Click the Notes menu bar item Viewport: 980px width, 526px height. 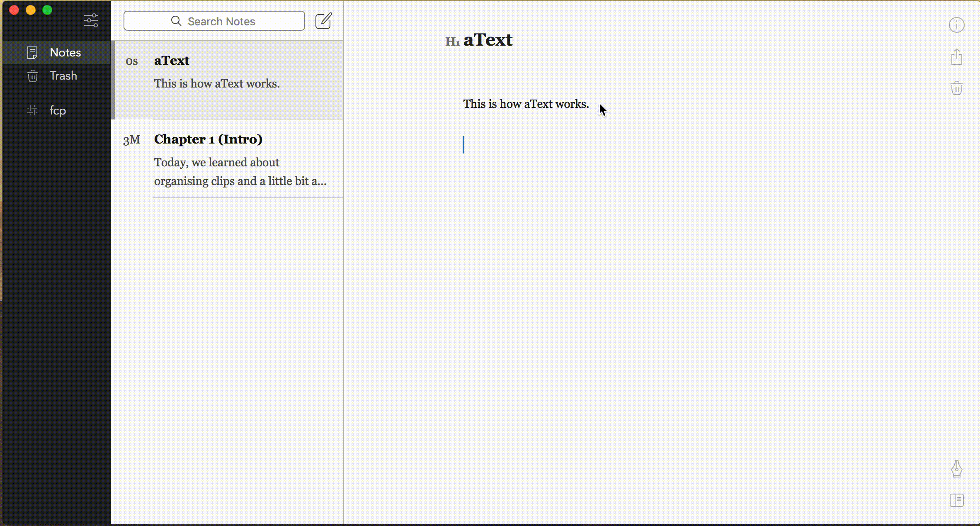click(65, 52)
